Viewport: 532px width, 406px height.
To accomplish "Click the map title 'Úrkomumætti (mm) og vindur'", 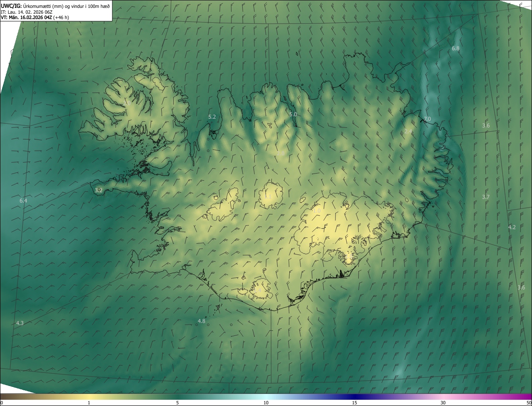I will 52,6.
